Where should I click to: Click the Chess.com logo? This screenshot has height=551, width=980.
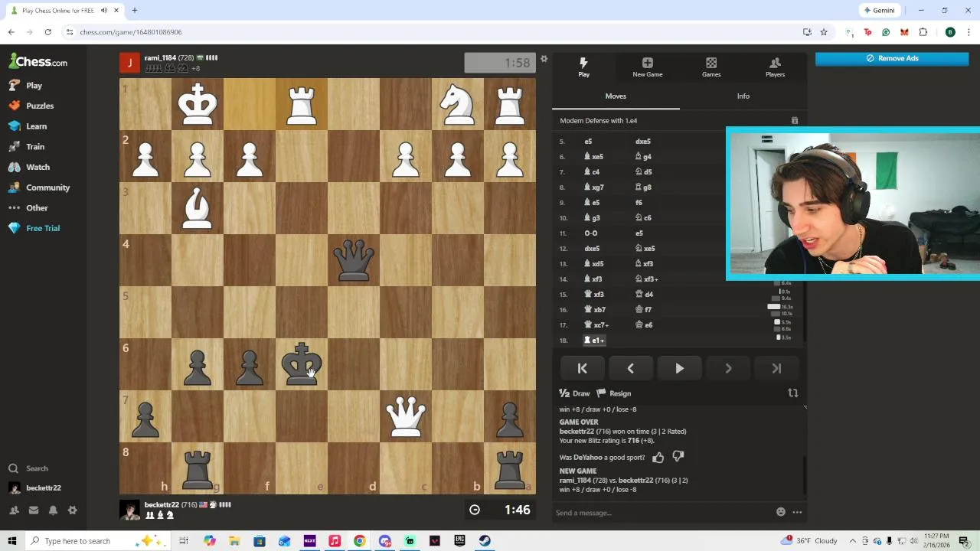pos(38,62)
